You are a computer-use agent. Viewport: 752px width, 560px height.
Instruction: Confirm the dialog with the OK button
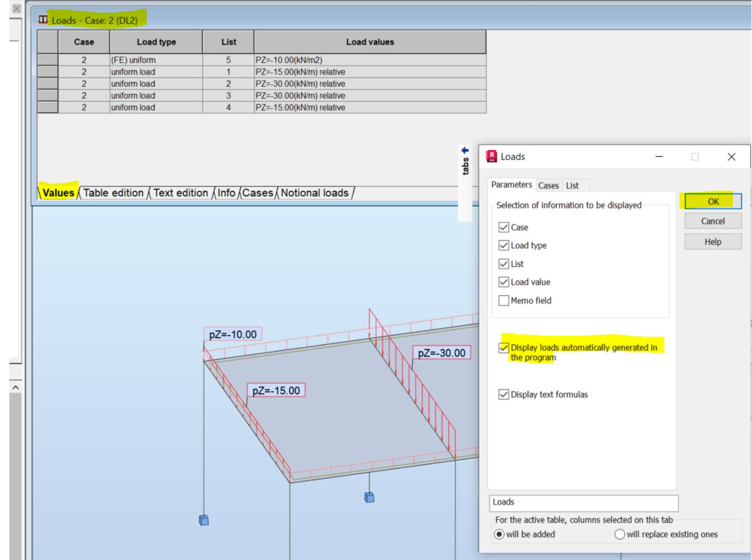pyautogui.click(x=712, y=200)
